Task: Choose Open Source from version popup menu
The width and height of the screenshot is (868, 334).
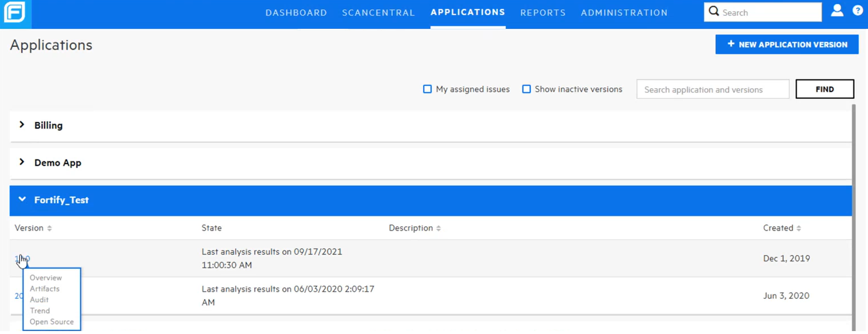Action: 52,322
